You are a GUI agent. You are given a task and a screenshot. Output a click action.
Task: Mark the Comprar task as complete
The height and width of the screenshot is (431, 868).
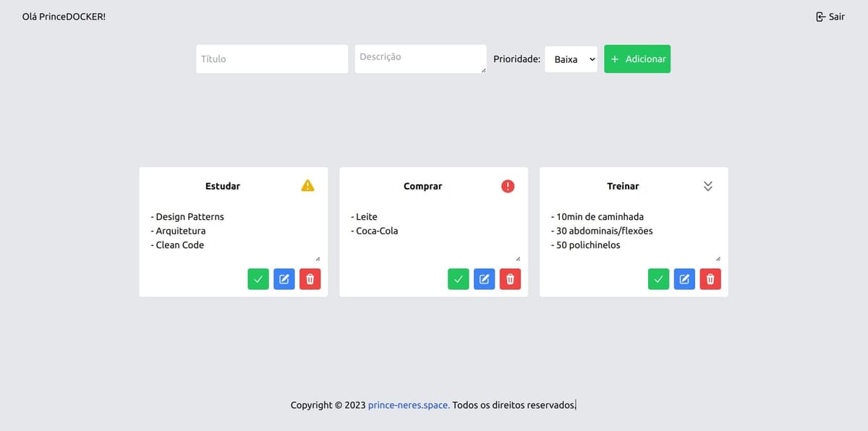(x=459, y=279)
